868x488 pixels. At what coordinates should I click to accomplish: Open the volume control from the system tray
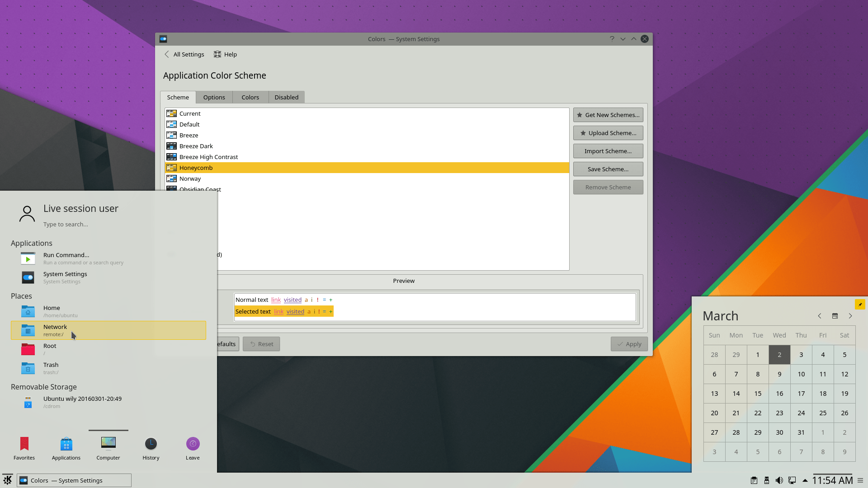(x=779, y=480)
